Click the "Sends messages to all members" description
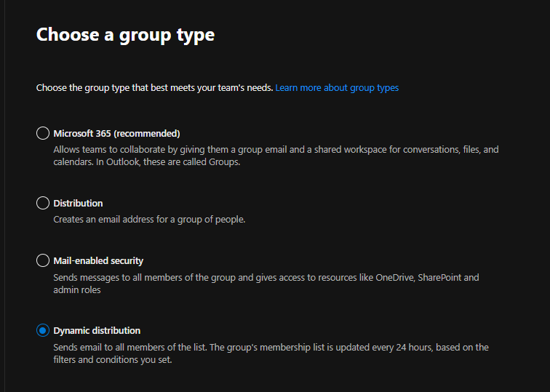 pyautogui.click(x=266, y=284)
